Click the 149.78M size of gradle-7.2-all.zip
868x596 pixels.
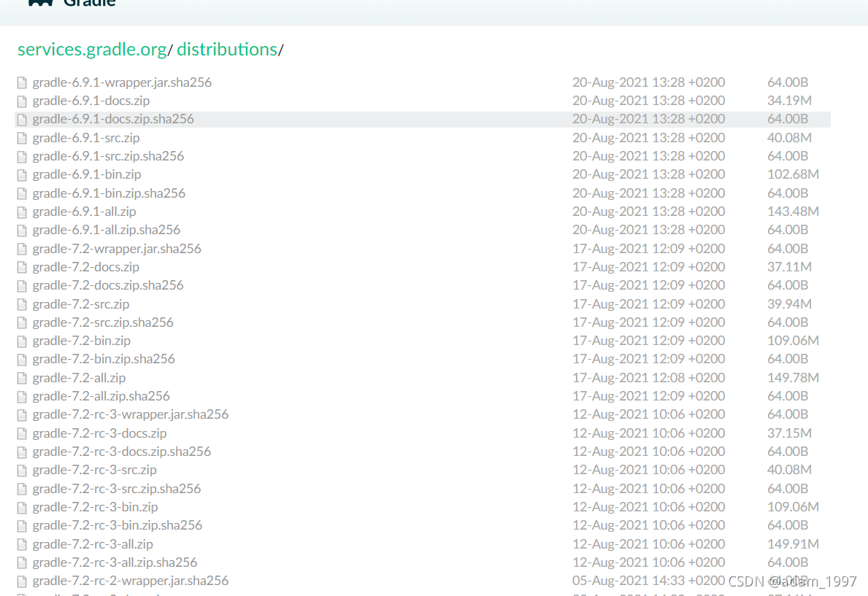[x=793, y=377]
